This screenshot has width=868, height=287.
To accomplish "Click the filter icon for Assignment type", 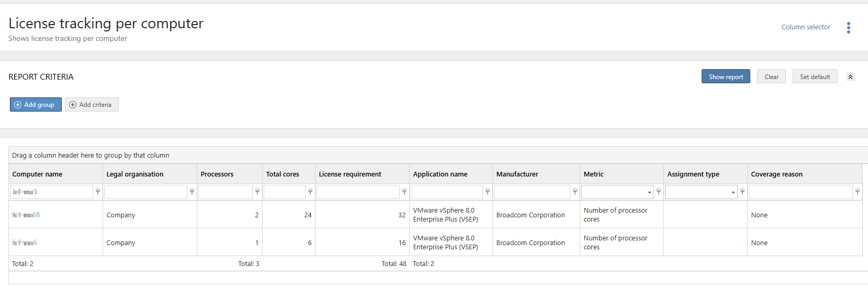I will tap(742, 192).
